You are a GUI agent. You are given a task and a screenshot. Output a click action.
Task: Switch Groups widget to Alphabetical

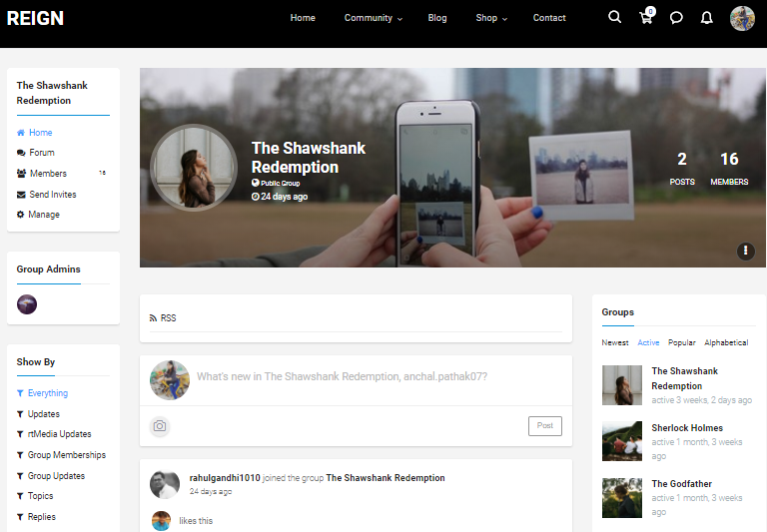pyautogui.click(x=726, y=342)
